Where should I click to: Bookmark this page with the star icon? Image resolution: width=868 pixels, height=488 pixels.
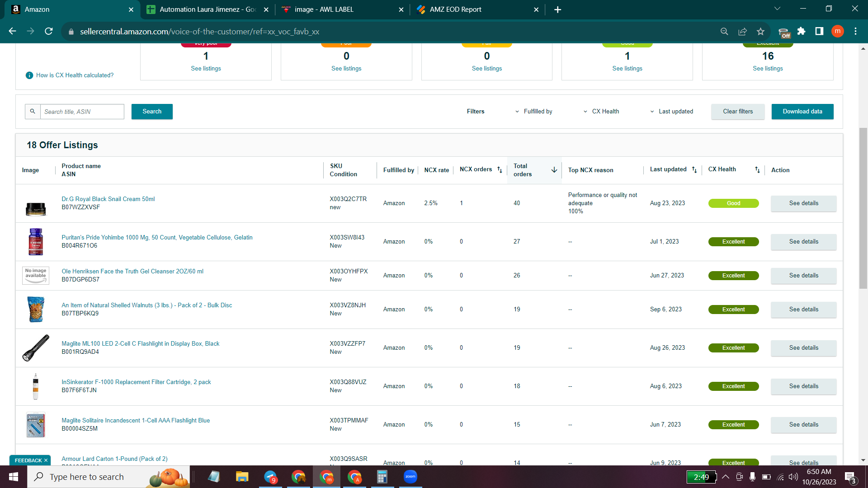pos(760,31)
